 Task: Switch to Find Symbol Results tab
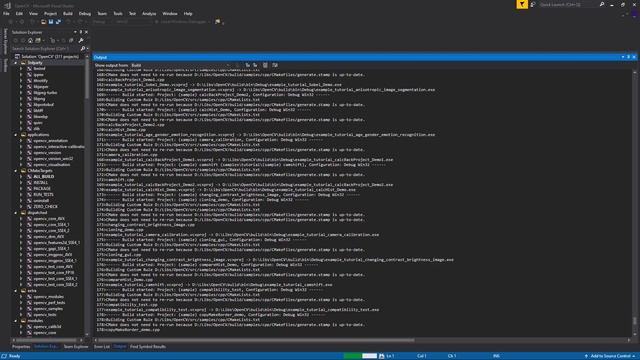click(x=148, y=347)
